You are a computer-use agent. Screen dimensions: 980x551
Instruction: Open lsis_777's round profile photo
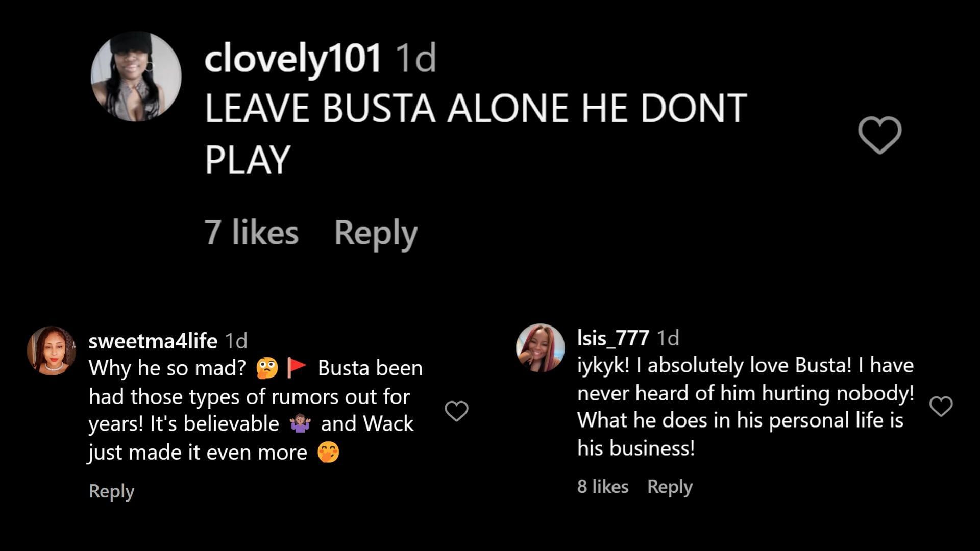[x=540, y=348]
